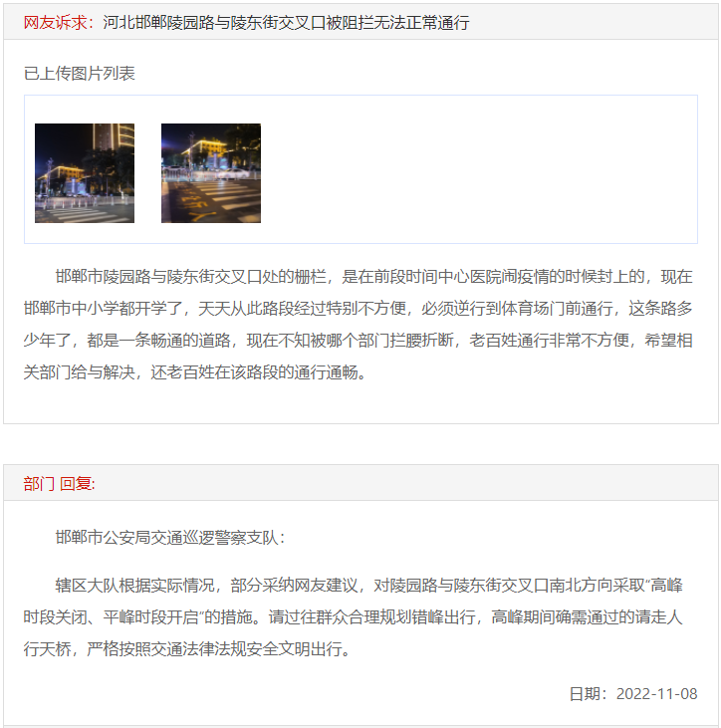Click the line '行天桥，严格按照交通法律法规安全文明出行。'
The height and width of the screenshot is (728, 721).
point(187,649)
